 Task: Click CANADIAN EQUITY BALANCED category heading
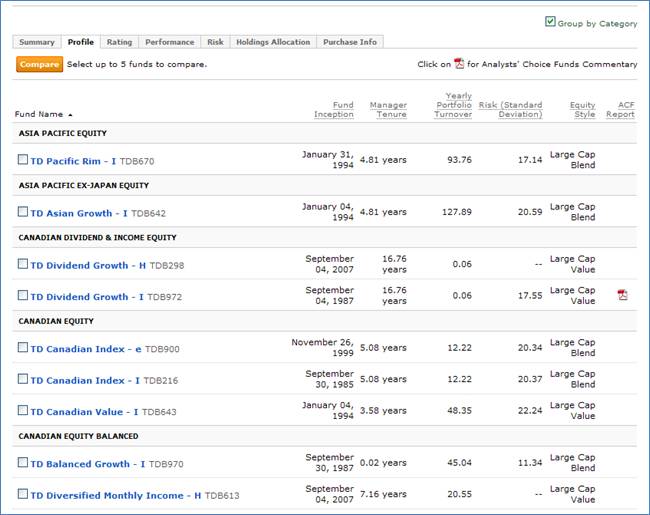78,436
